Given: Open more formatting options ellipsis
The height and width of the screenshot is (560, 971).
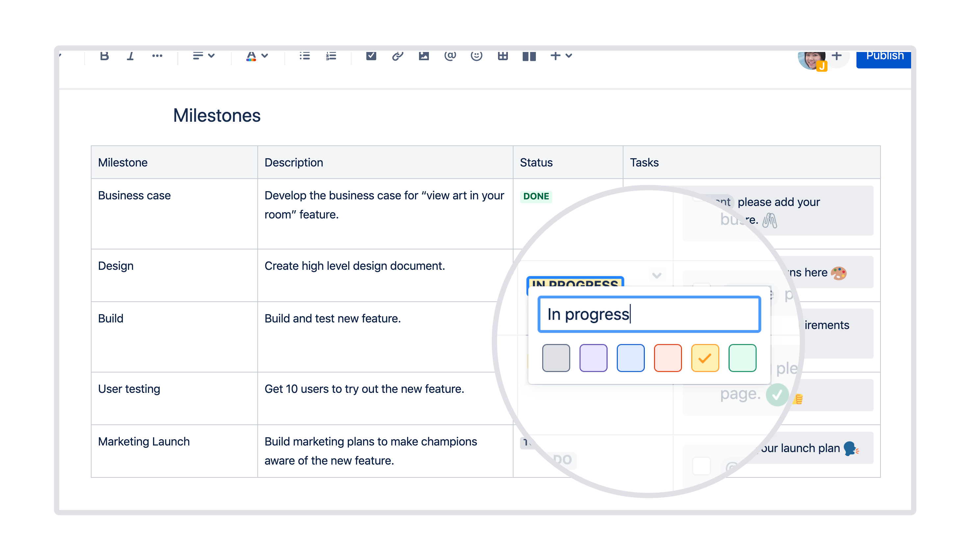Looking at the screenshot, I should (157, 56).
